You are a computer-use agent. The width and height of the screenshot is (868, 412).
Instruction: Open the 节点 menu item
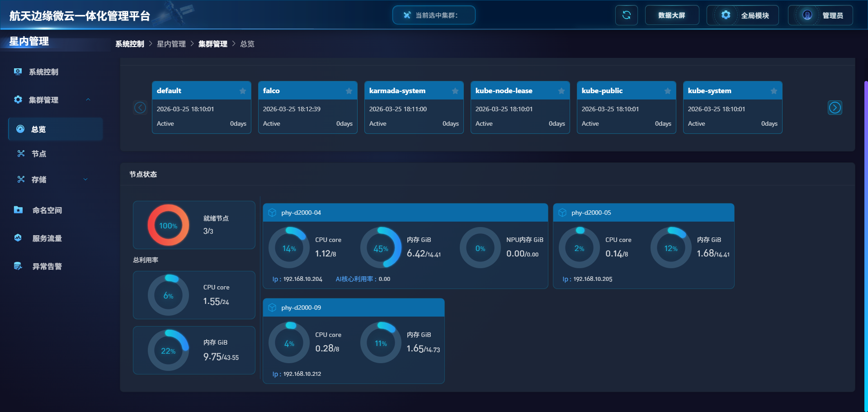click(39, 154)
